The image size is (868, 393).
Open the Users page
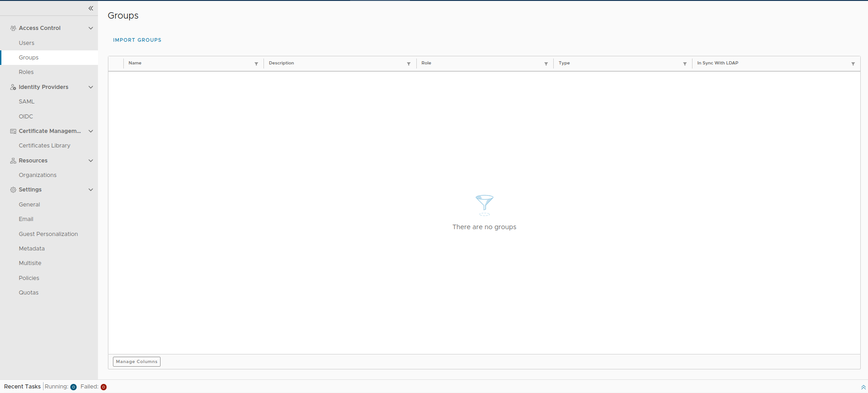[26, 43]
